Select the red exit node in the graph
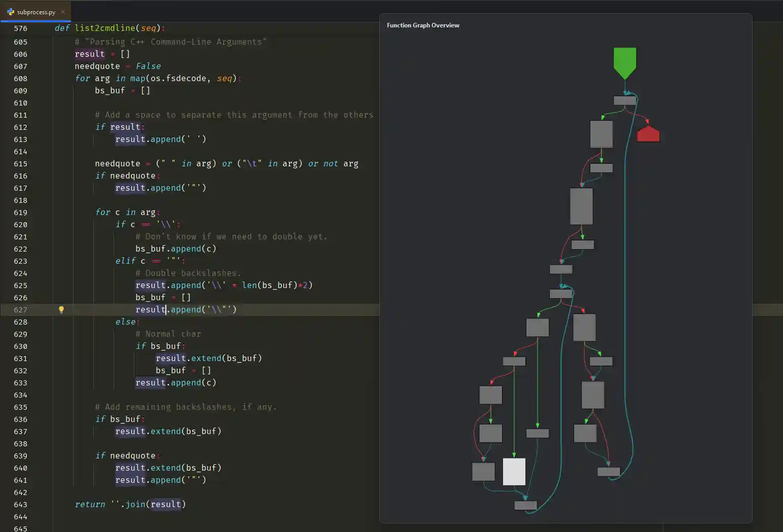783x532 pixels. click(x=648, y=134)
